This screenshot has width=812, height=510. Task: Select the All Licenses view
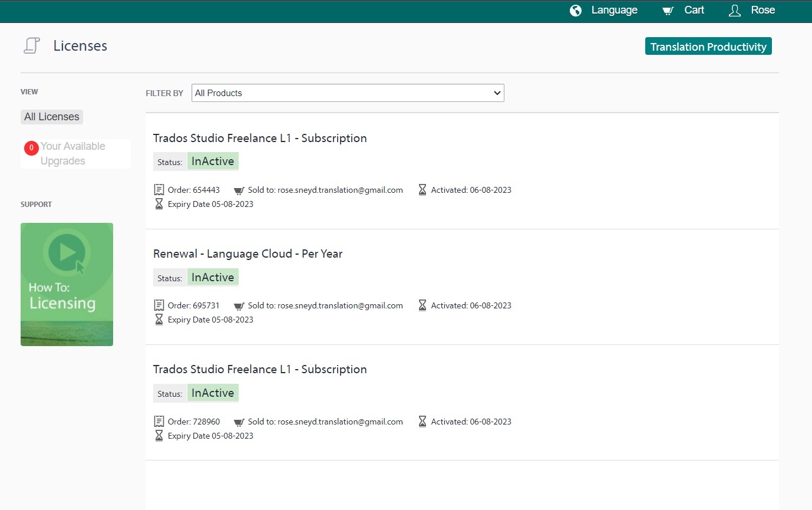pyautogui.click(x=52, y=117)
